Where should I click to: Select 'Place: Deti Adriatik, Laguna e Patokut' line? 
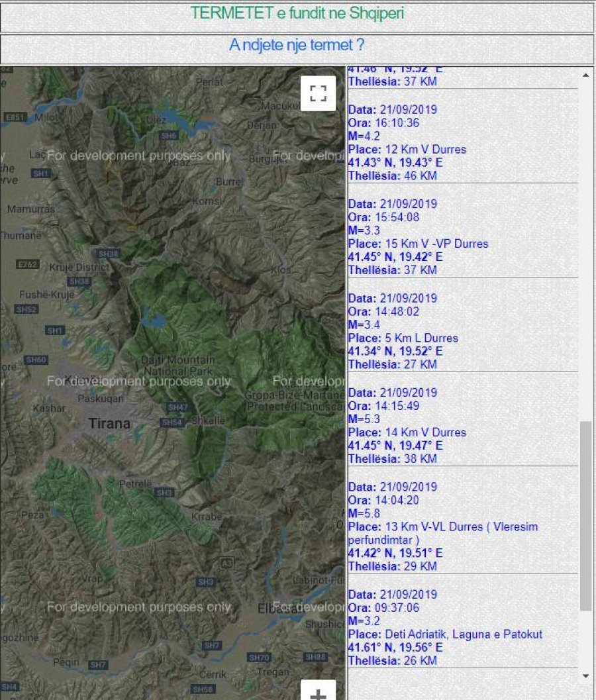coord(445,634)
